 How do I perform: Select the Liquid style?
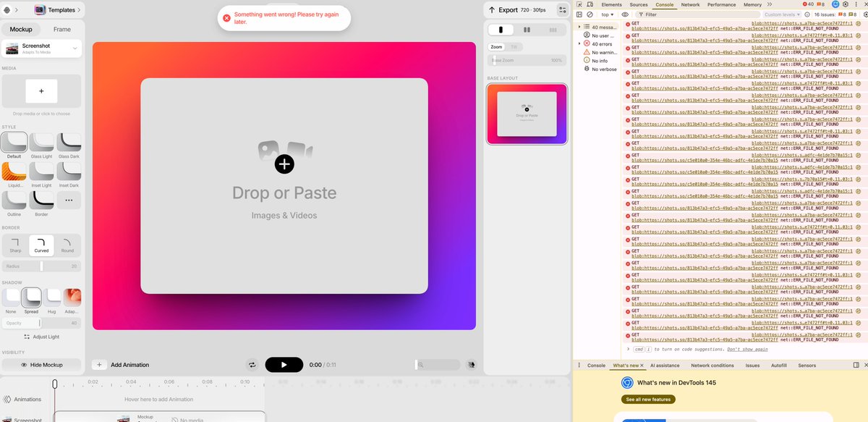coord(14,171)
